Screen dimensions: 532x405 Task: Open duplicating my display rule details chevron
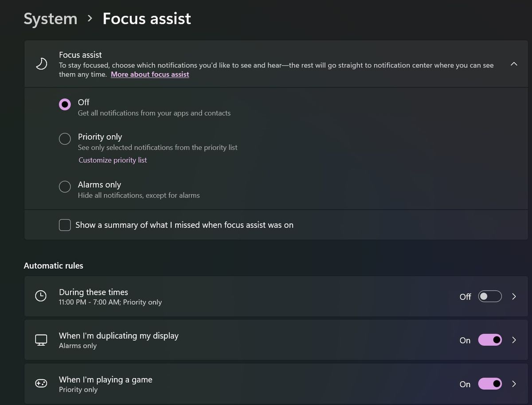click(x=514, y=340)
